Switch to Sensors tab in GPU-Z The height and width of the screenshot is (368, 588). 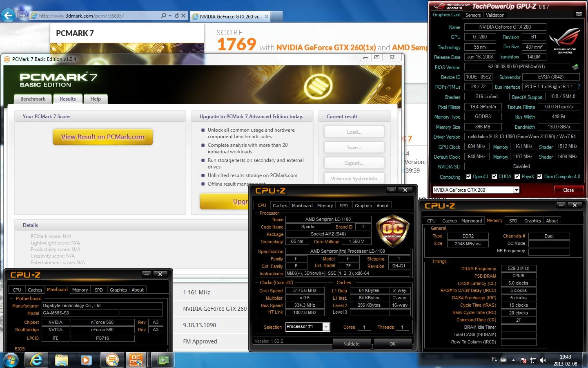pos(473,15)
